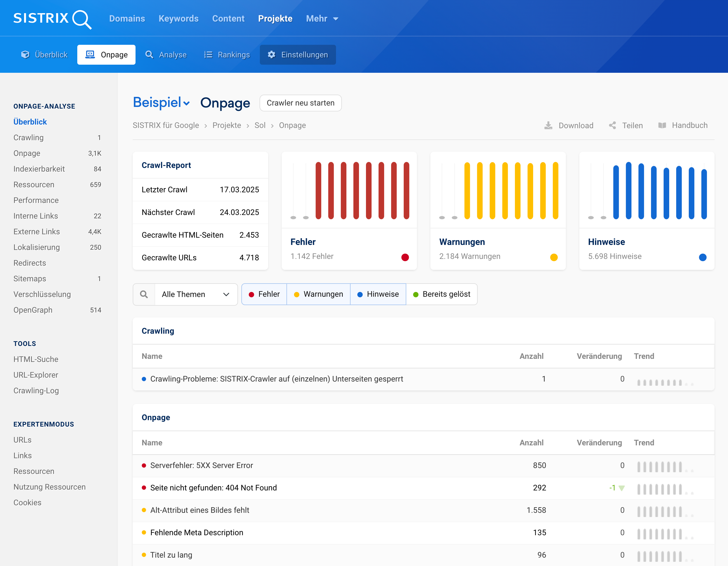The height and width of the screenshot is (566, 728).
Task: Open Indexierbarkeit in the sidebar
Action: click(x=39, y=169)
